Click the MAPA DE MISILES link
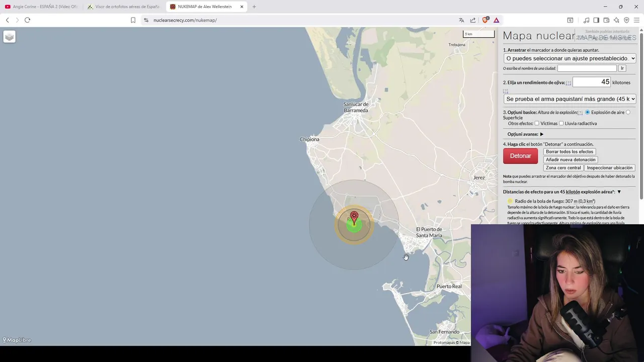Viewport: 644px width, 362px height. pos(606,38)
